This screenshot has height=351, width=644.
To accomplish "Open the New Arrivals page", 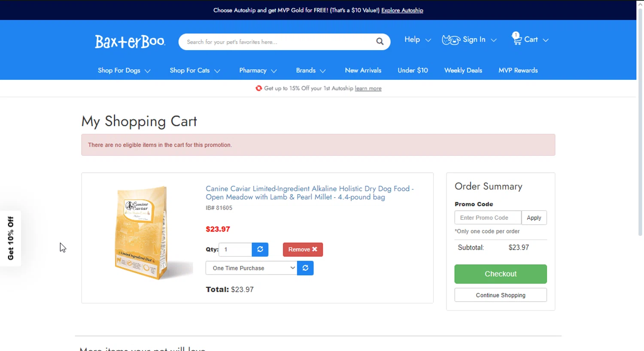I will click(363, 70).
